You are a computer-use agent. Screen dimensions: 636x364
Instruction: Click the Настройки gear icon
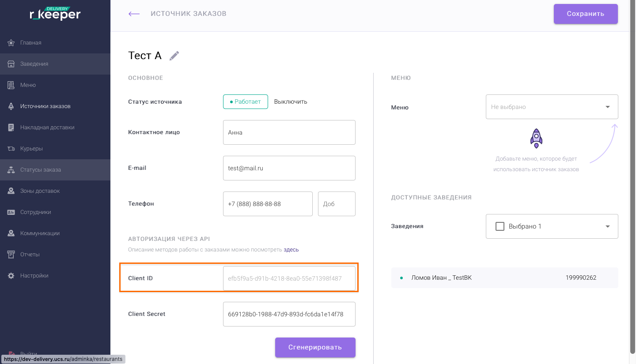[x=11, y=276]
